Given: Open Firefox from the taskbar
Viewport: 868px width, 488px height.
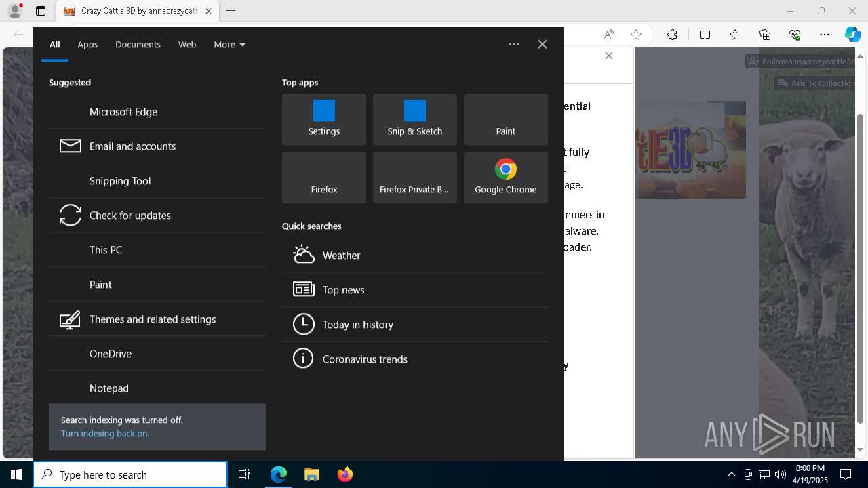Looking at the screenshot, I should click(344, 474).
